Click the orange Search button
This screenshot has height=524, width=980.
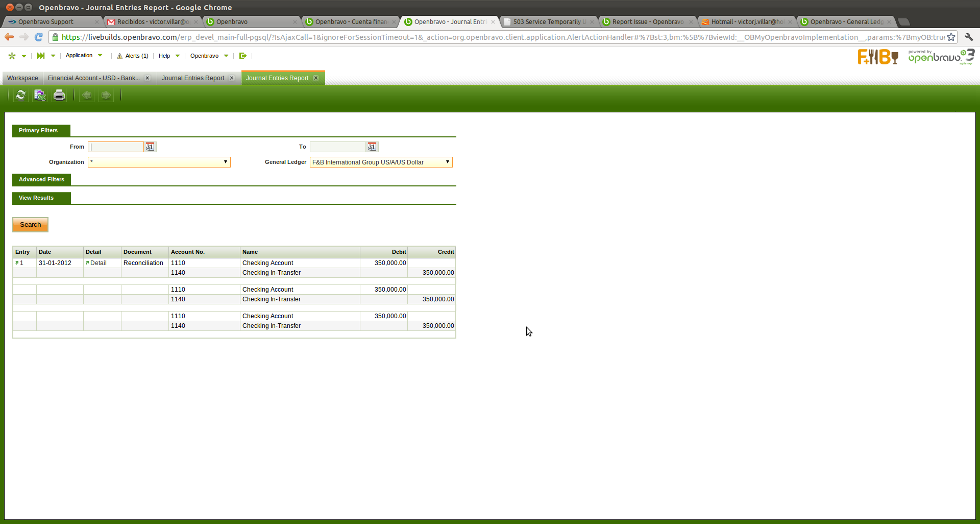click(30, 225)
